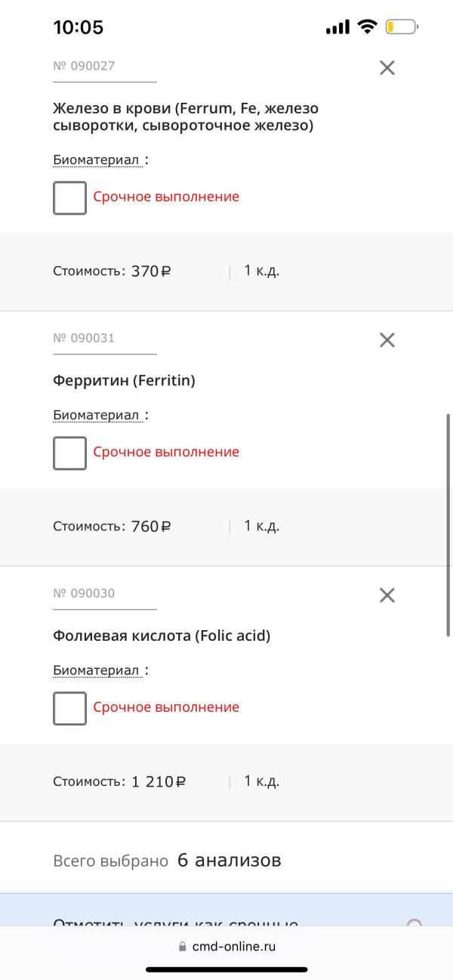Viewport: 453px width, 980px height.
Task: Open Биоматериал hint under Ferrum iron test
Action: click(97, 160)
